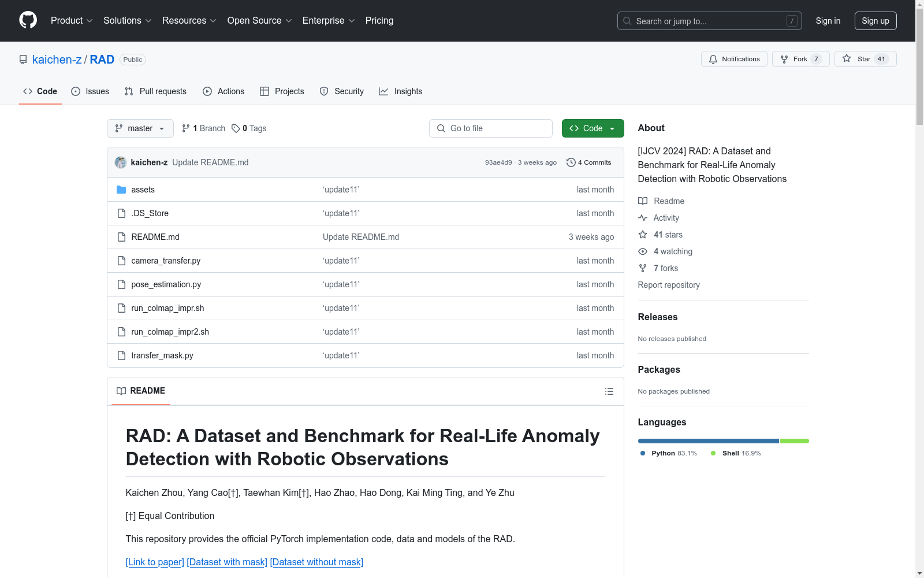
Task: Expand the Solutions menu
Action: tap(128, 20)
